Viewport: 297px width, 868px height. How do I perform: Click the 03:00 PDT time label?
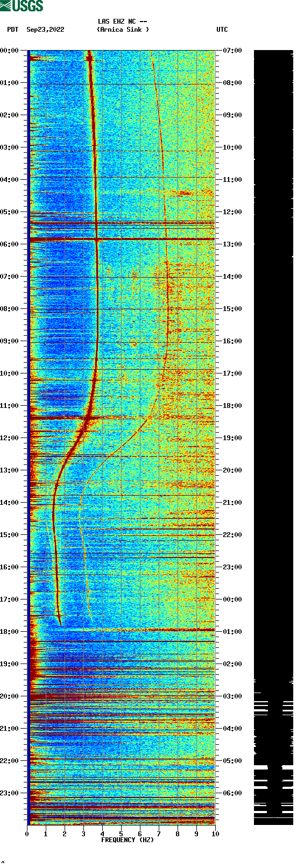point(9,147)
